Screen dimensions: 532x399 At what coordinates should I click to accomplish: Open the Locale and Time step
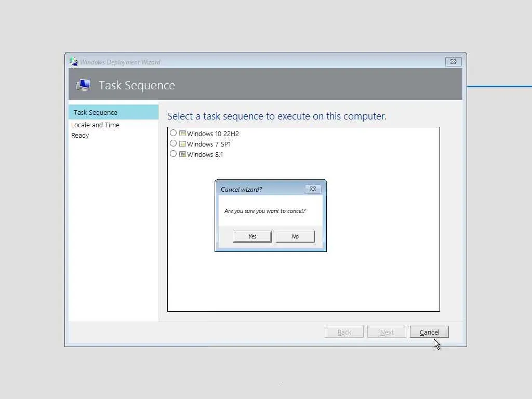click(x=96, y=125)
